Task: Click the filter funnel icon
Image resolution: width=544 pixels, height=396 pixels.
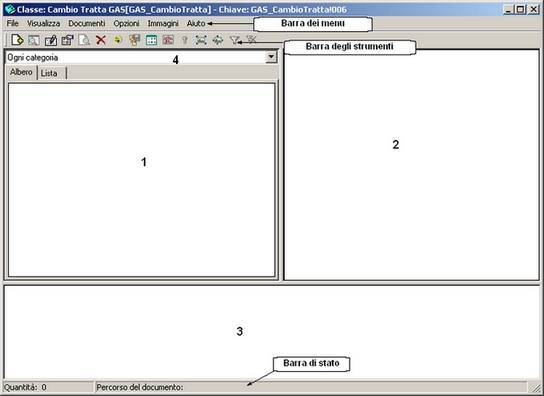Action: [235, 40]
